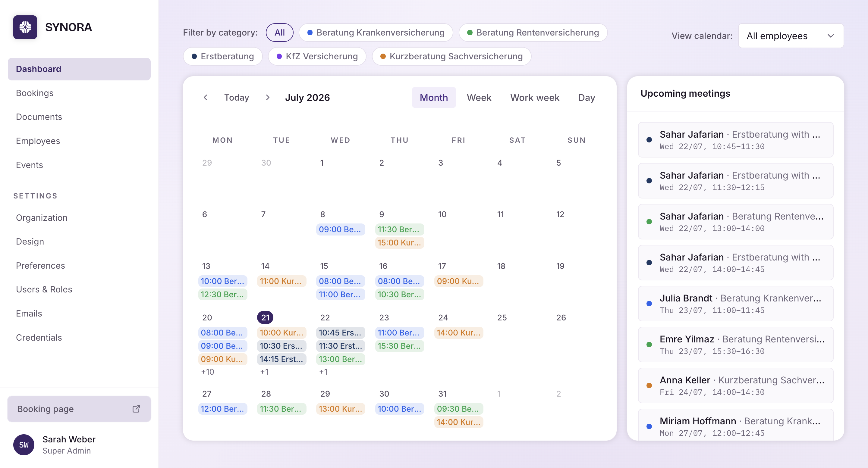
Task: Open Julia Brandt upcoming meeting card
Action: 735,303
